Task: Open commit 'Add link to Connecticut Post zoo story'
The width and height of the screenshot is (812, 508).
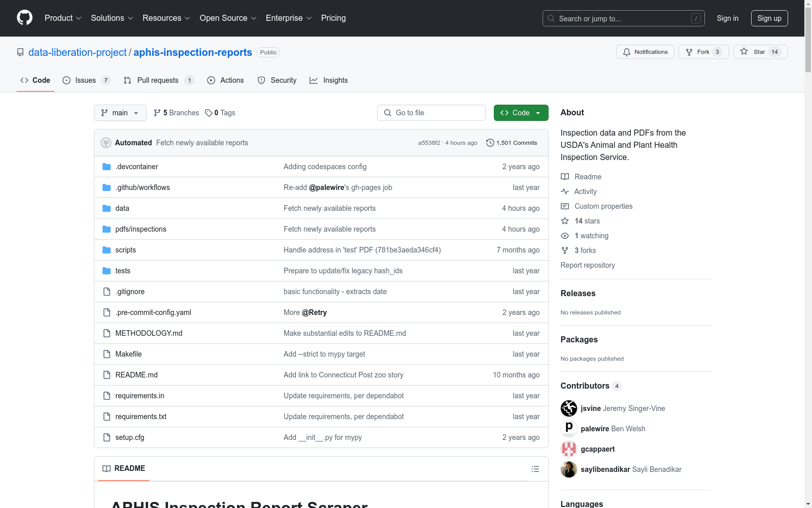Action: (344, 375)
